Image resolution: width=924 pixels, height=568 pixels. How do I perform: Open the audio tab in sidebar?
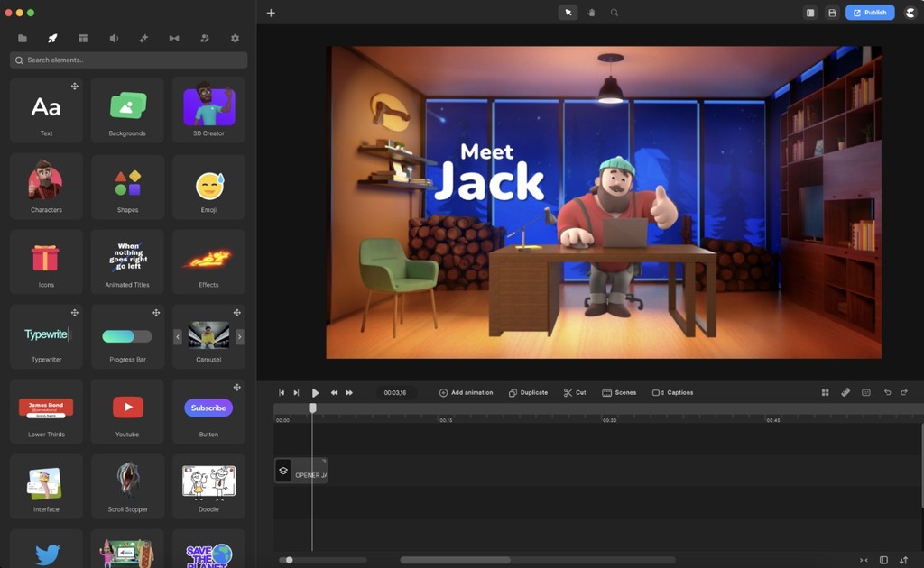(x=114, y=39)
